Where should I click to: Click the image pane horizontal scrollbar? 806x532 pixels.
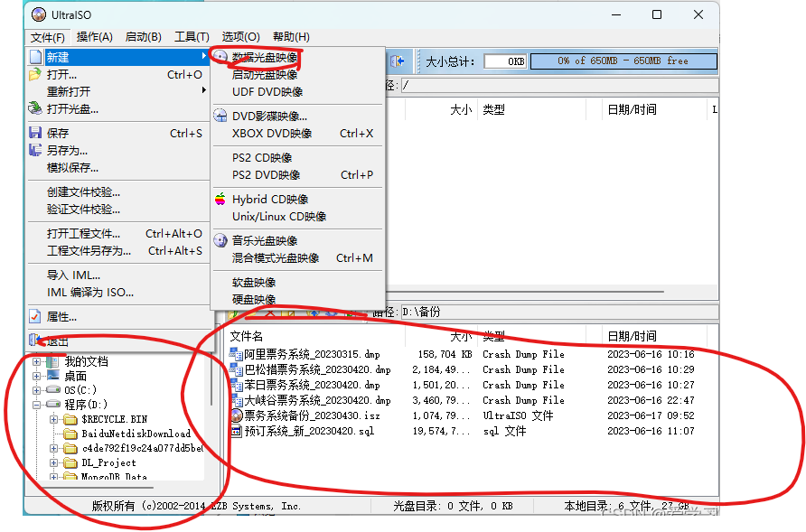point(525,292)
